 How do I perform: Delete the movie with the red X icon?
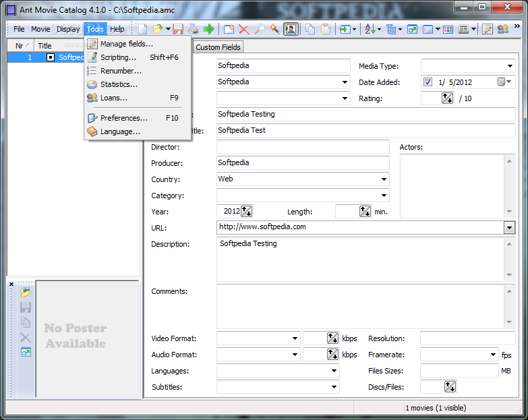click(244, 29)
